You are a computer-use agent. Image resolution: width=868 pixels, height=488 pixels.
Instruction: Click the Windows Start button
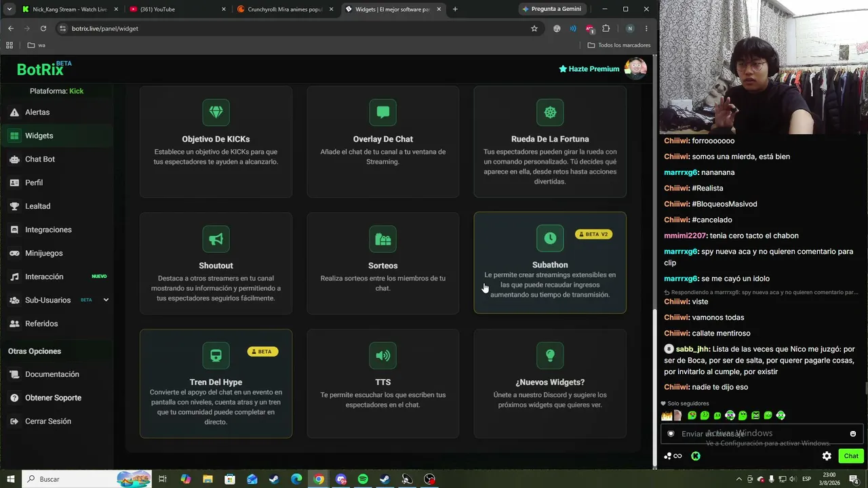(11, 479)
